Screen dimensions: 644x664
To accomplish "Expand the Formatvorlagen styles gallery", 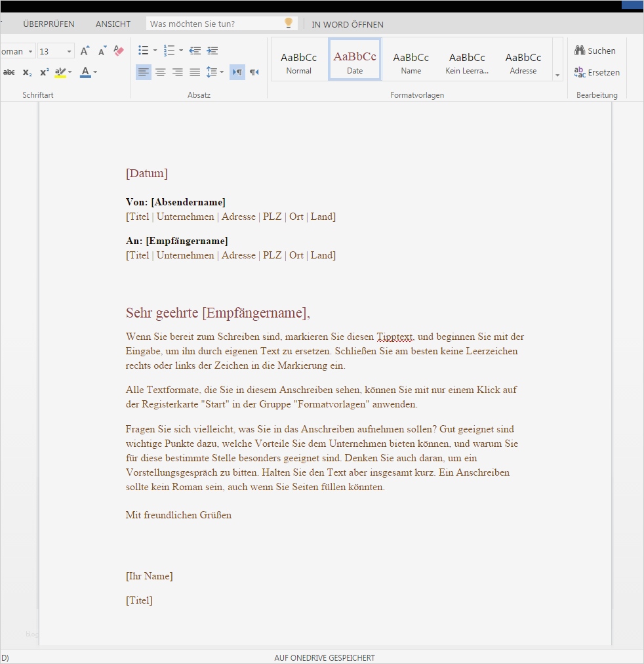I will (557, 75).
